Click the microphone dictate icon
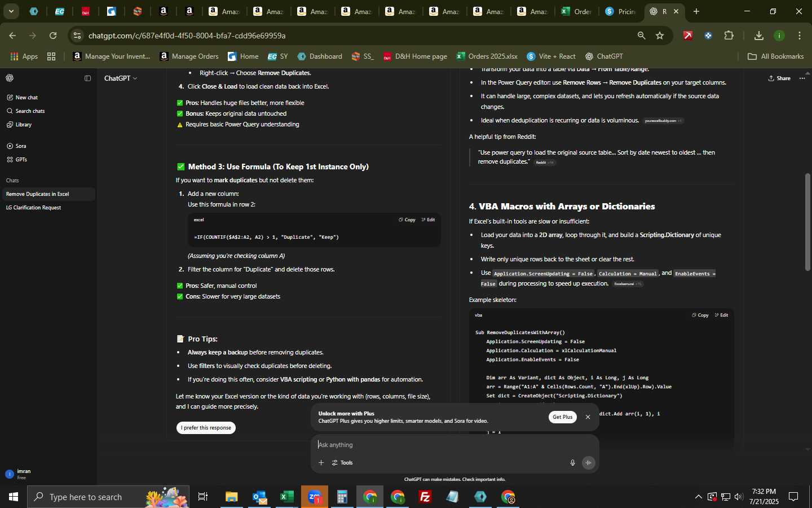This screenshot has width=812, height=508. (572, 463)
